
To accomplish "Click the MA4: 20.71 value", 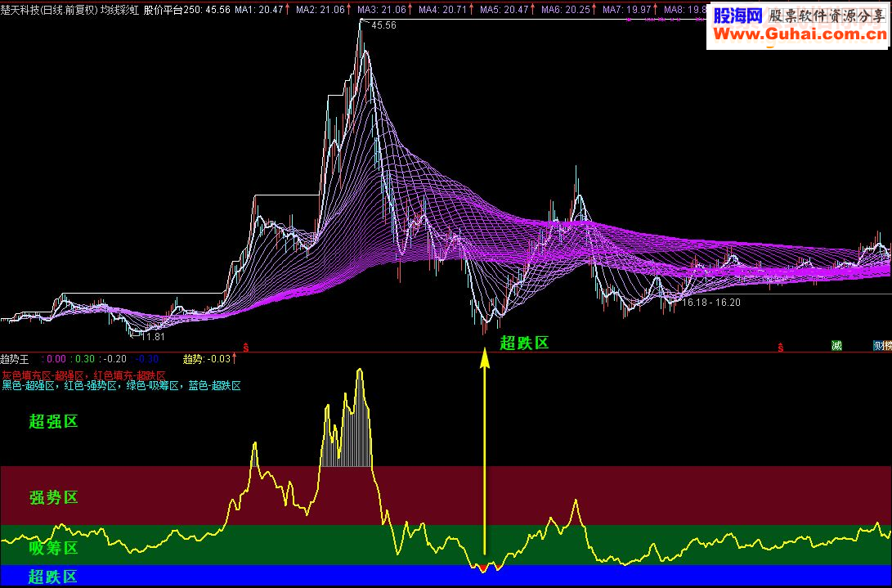I will 444,10.
